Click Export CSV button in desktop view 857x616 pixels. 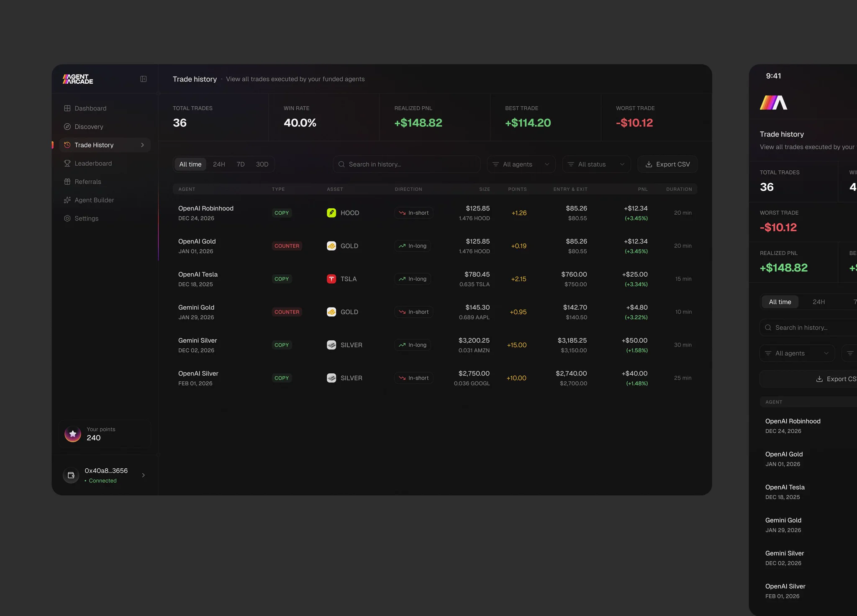point(667,164)
